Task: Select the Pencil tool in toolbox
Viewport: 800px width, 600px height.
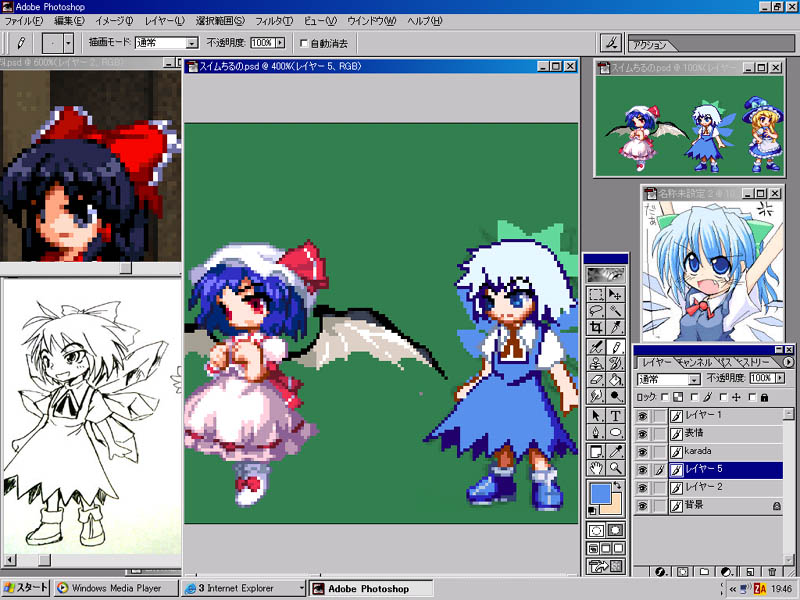Action: coord(615,347)
